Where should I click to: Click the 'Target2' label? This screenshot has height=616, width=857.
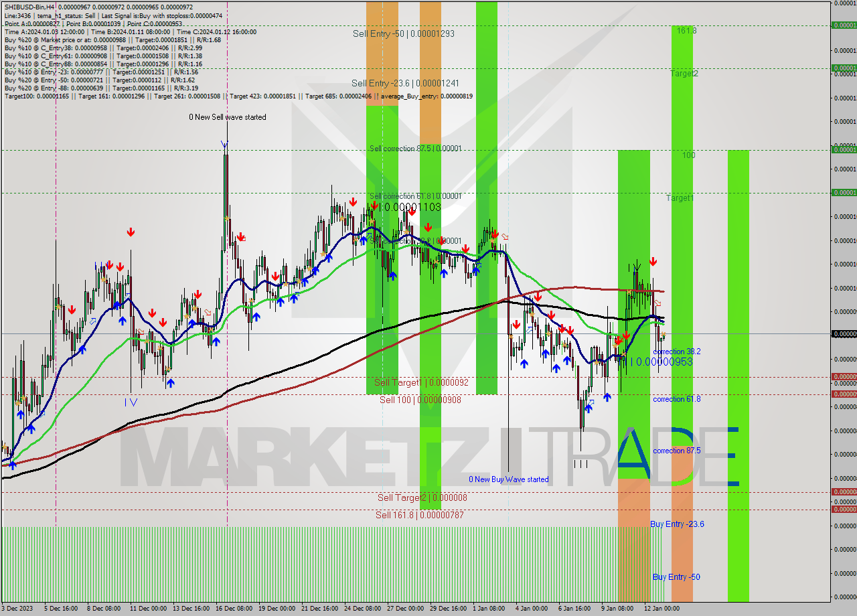684,74
